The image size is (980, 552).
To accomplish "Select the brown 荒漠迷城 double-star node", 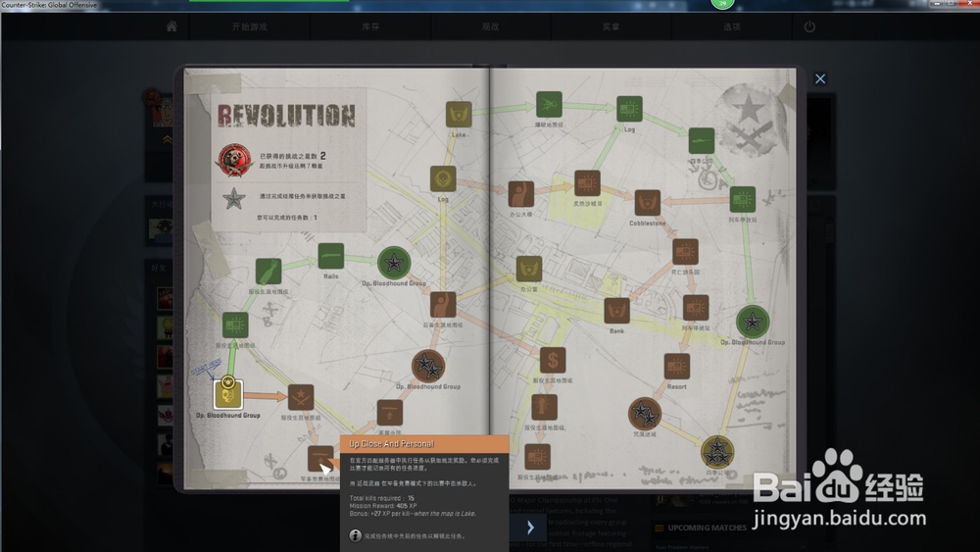I will point(645,413).
